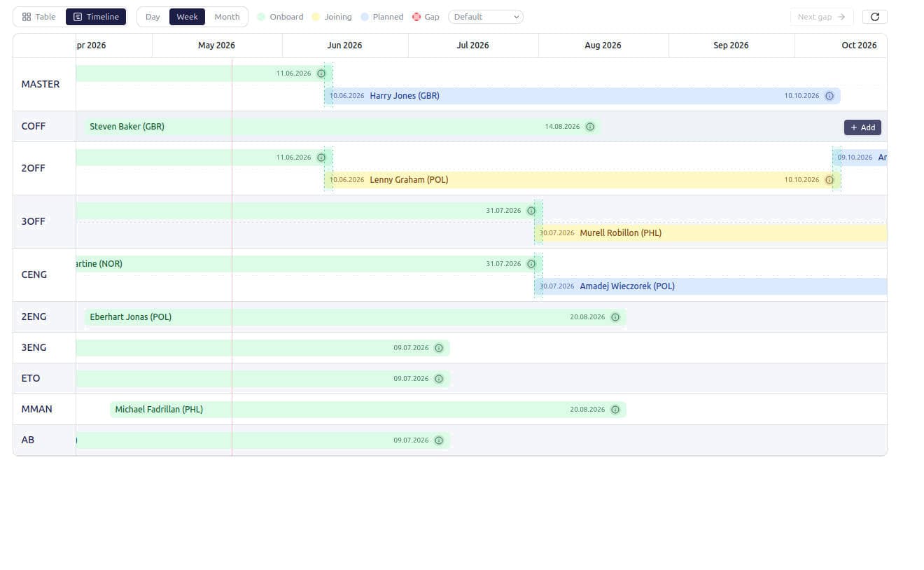Open info icon on 3ENG 09.07.2026 bar
Screen dimensions: 924x570
tap(439, 348)
